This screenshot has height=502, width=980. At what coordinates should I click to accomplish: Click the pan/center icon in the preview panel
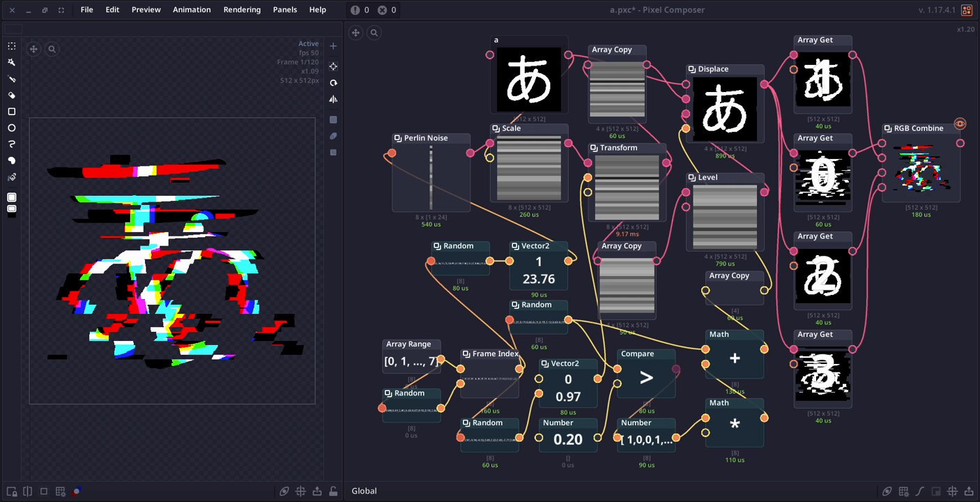point(33,49)
